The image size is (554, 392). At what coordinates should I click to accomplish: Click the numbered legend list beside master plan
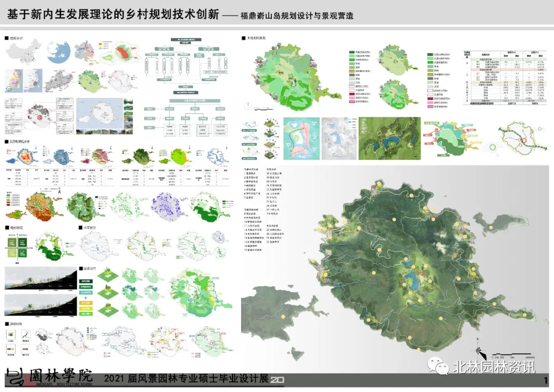point(263,210)
